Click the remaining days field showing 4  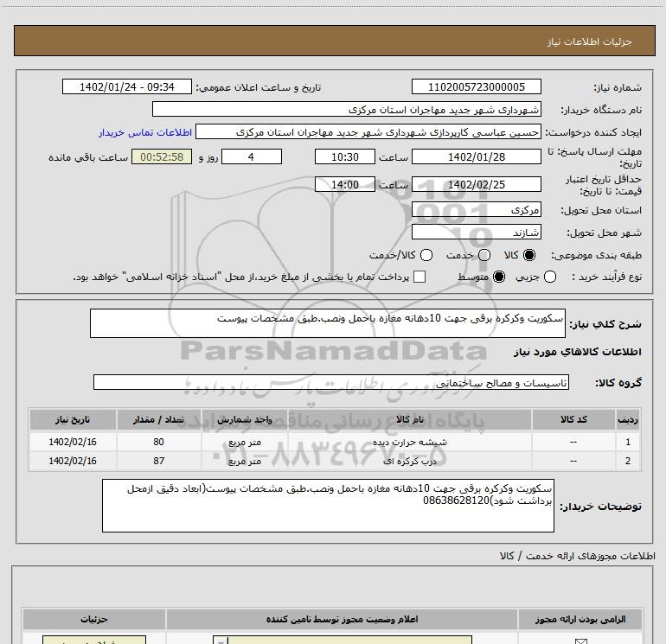[x=252, y=156]
